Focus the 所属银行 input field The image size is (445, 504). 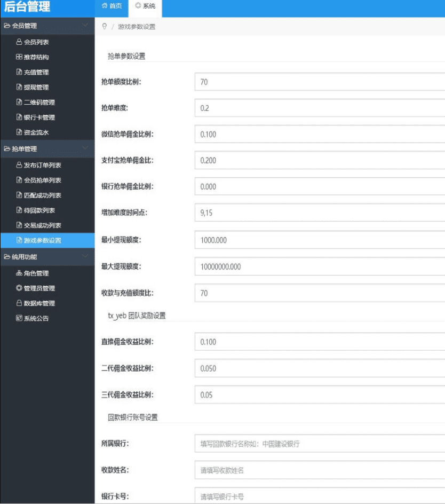point(320,444)
